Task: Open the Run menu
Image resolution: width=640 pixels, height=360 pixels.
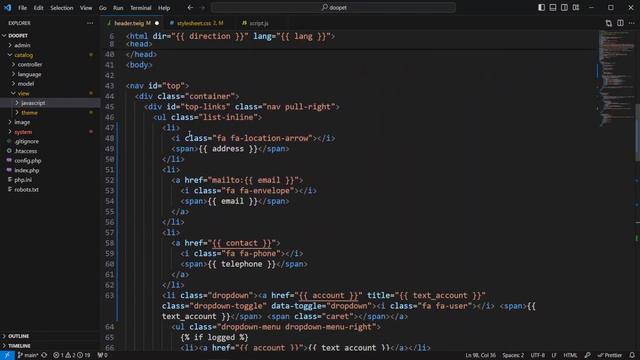Action: (x=118, y=8)
